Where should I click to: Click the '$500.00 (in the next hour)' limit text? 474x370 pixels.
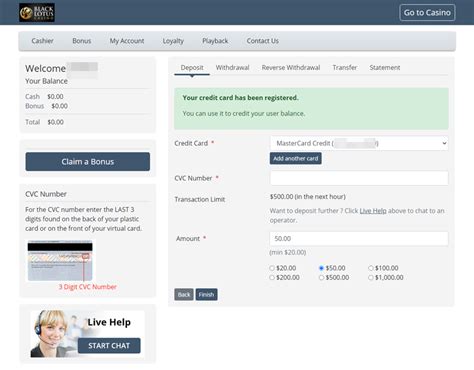(x=308, y=197)
